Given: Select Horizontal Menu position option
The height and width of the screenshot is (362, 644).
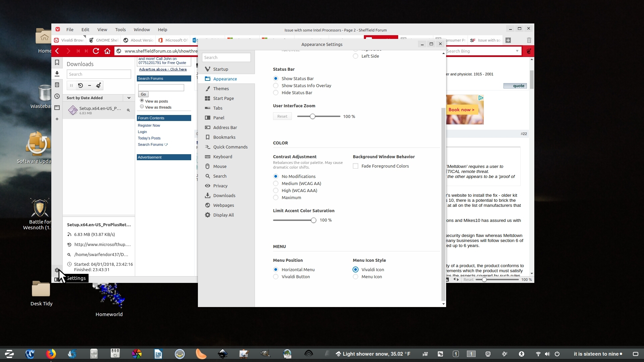Looking at the screenshot, I should (x=276, y=269).
